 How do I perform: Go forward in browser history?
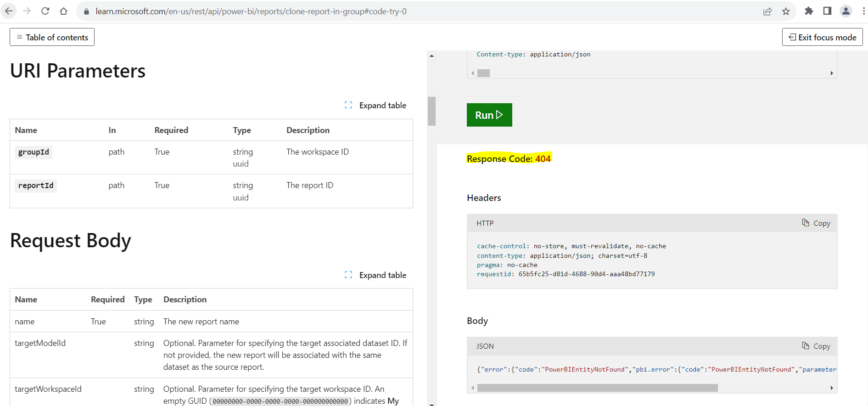tap(27, 11)
